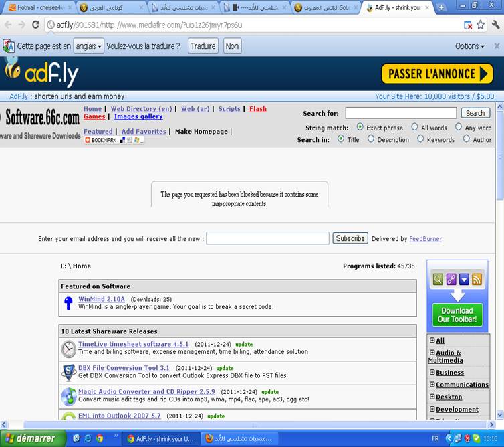
Task: Open the Flash navigation link
Action: pos(258,109)
